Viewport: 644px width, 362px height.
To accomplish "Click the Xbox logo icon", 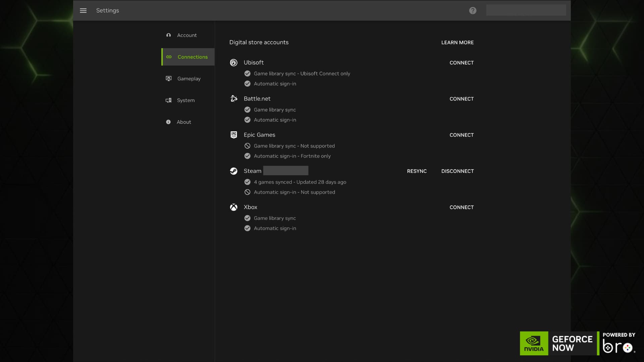I will [234, 207].
